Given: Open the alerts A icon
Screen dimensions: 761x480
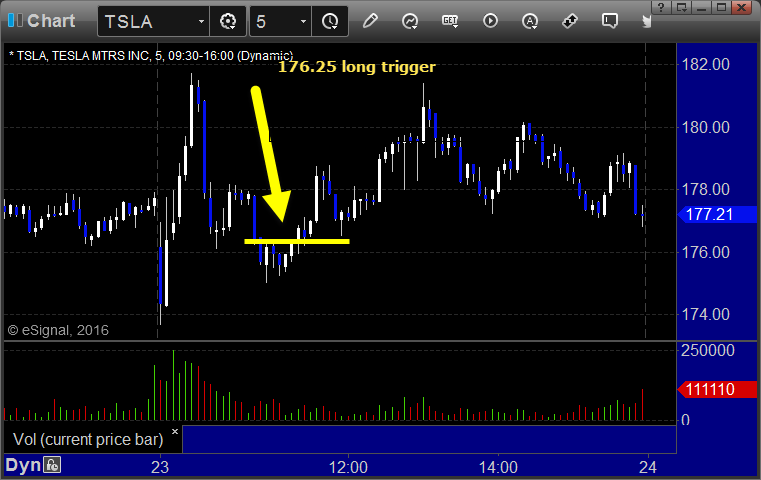Looking at the screenshot, I should pos(530,21).
